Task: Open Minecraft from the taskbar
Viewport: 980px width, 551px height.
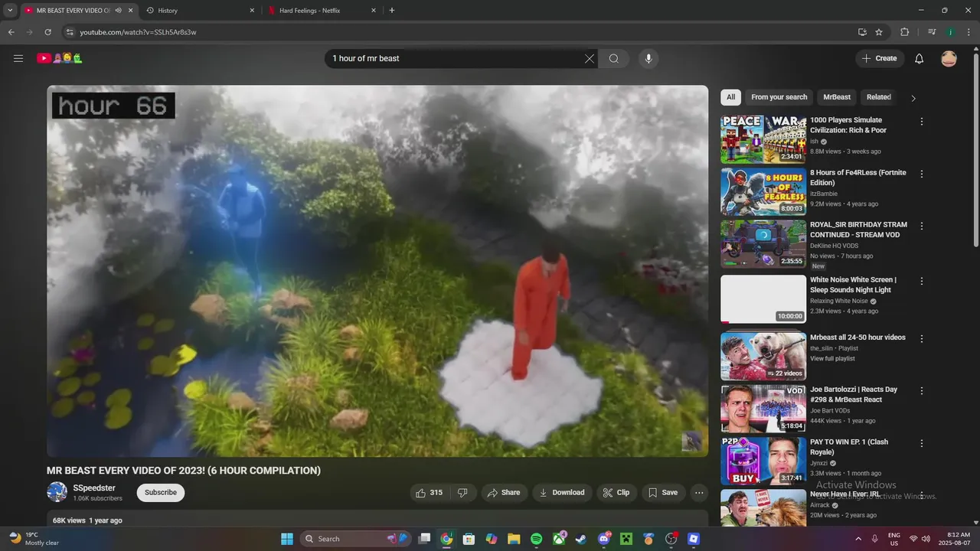Action: click(x=626, y=539)
